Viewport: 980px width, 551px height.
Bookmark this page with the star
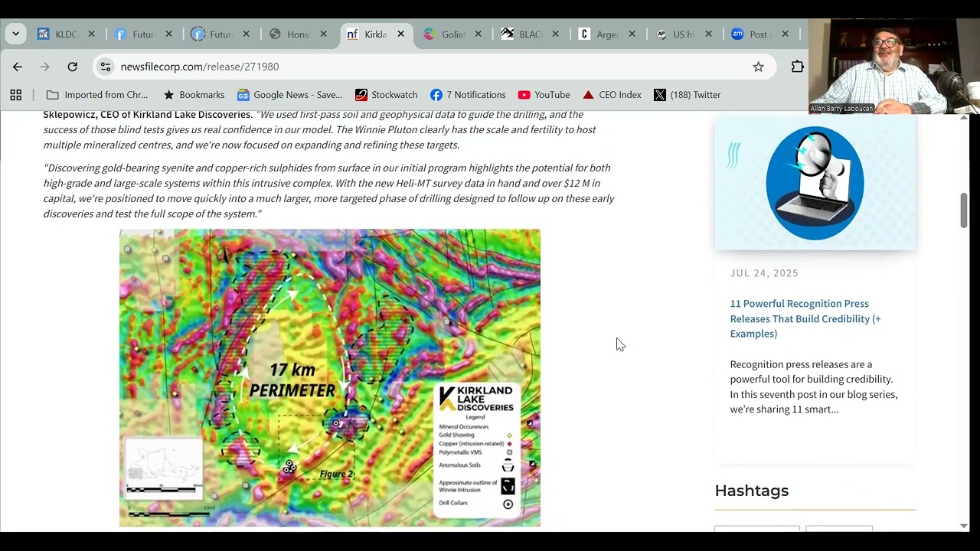pyautogui.click(x=758, y=67)
